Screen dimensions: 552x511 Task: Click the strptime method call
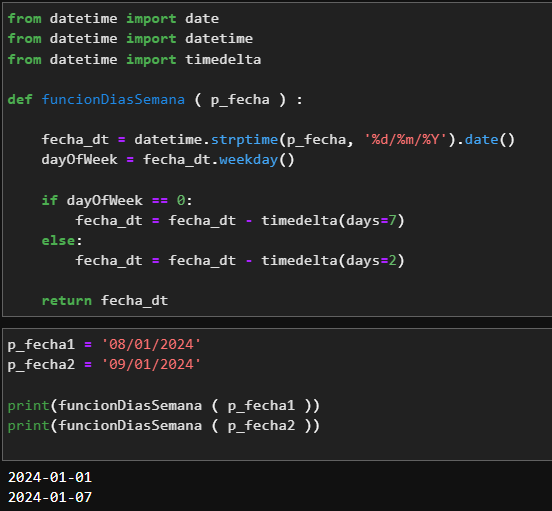click(x=244, y=140)
